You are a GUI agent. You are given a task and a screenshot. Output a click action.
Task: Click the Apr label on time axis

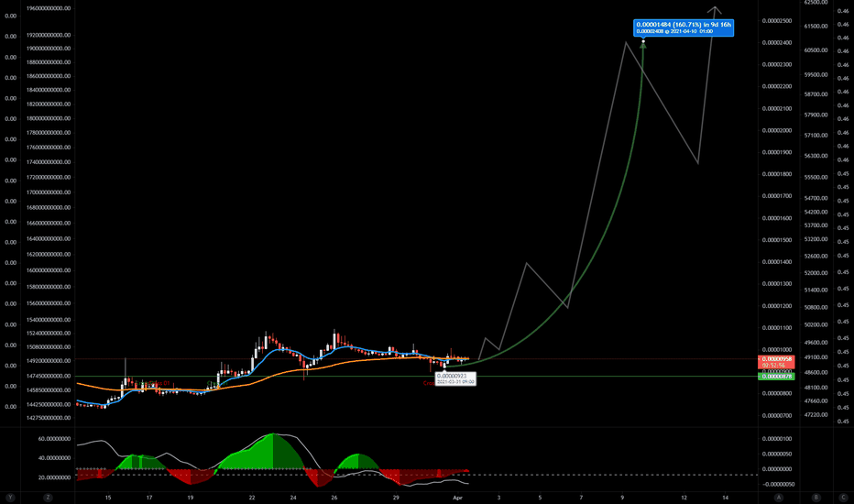click(x=457, y=498)
